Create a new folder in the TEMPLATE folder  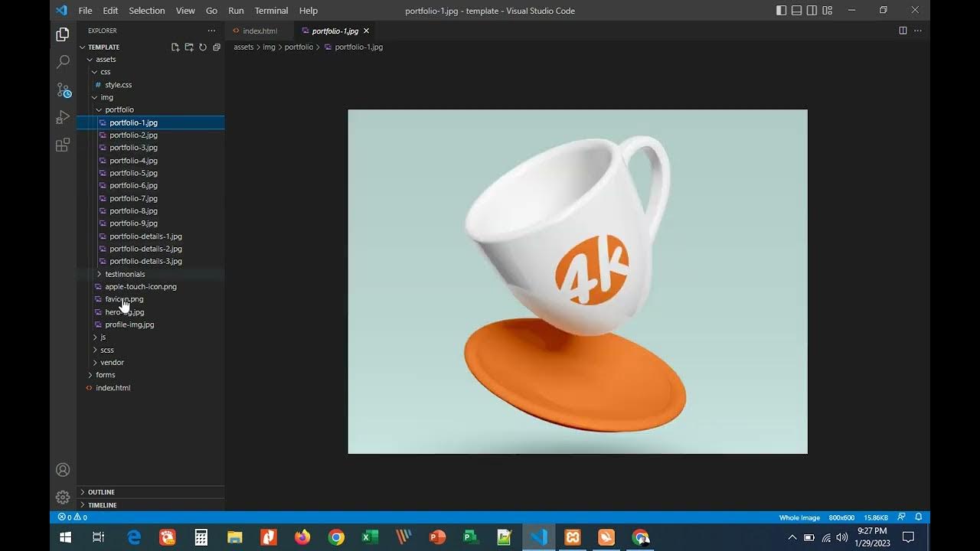[x=189, y=47]
